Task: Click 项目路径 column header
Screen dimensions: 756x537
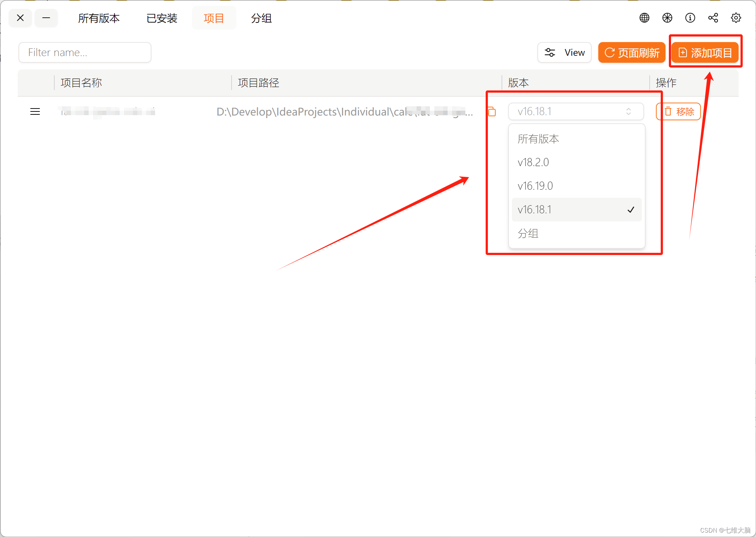Action: point(259,83)
